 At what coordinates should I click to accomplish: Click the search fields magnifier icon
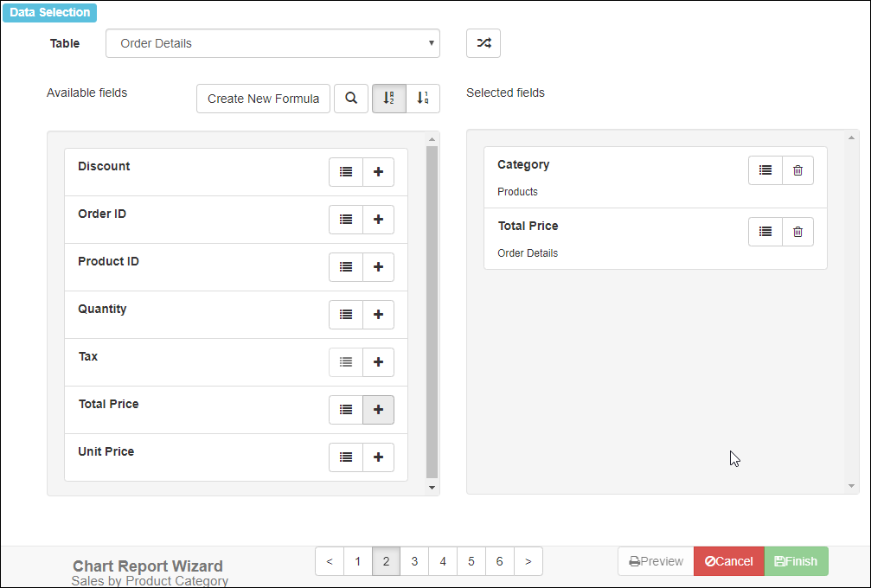351,99
